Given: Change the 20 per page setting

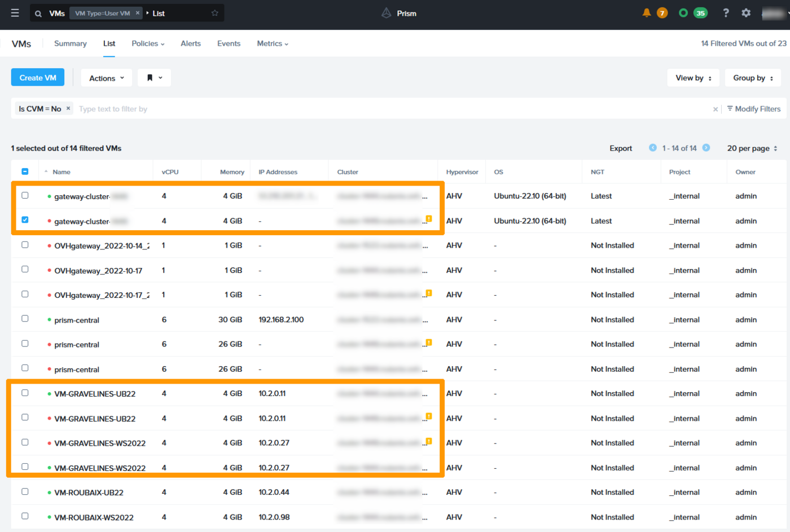Looking at the screenshot, I should (x=752, y=148).
